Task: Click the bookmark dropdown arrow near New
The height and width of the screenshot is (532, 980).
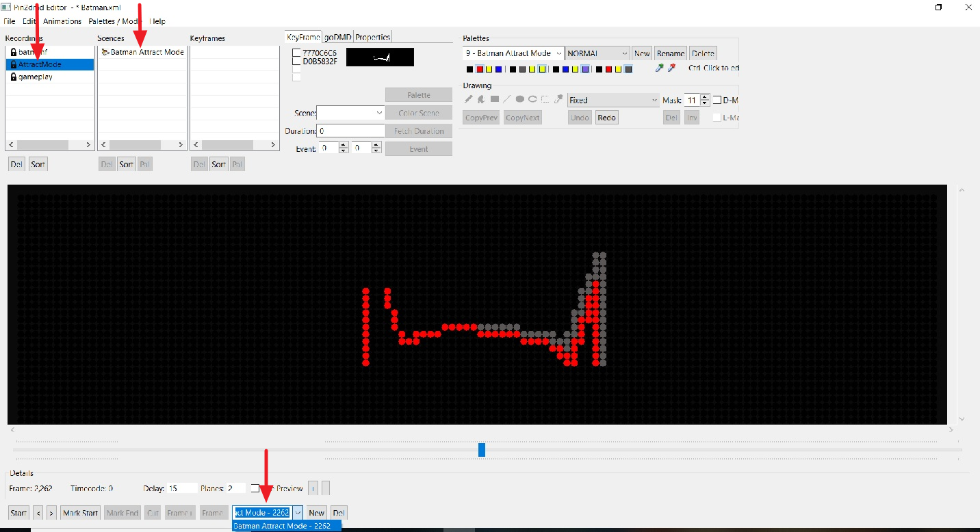Action: (x=298, y=513)
